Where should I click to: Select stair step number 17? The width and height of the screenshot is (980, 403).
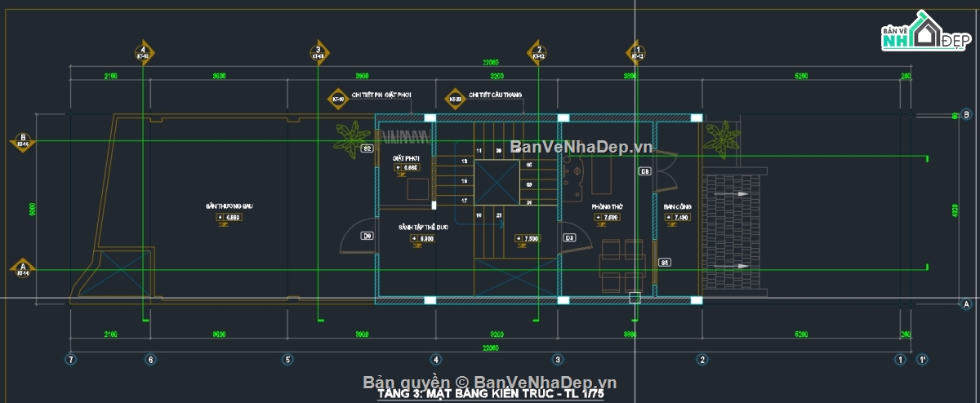pyautogui.click(x=465, y=200)
